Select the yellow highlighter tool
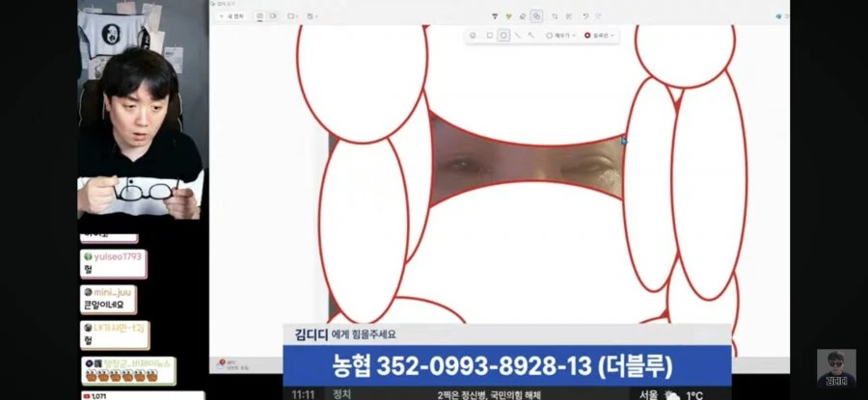The width and height of the screenshot is (868, 400). click(508, 16)
